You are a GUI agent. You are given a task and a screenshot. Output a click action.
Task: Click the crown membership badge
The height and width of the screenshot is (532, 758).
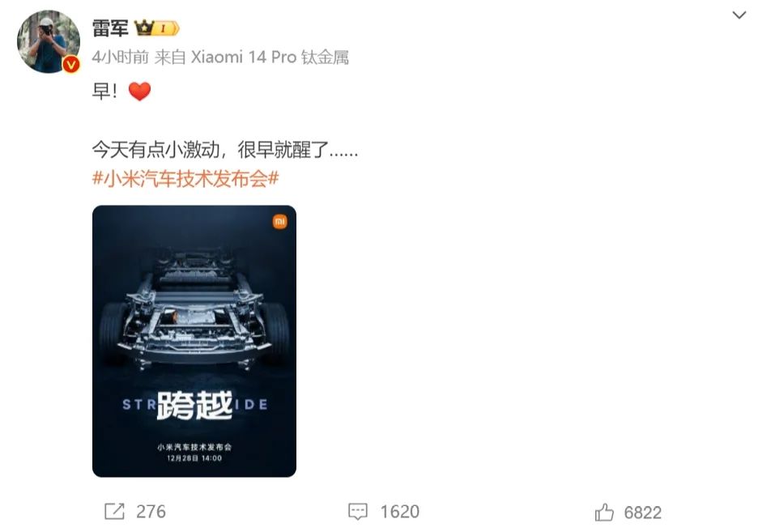click(x=156, y=28)
